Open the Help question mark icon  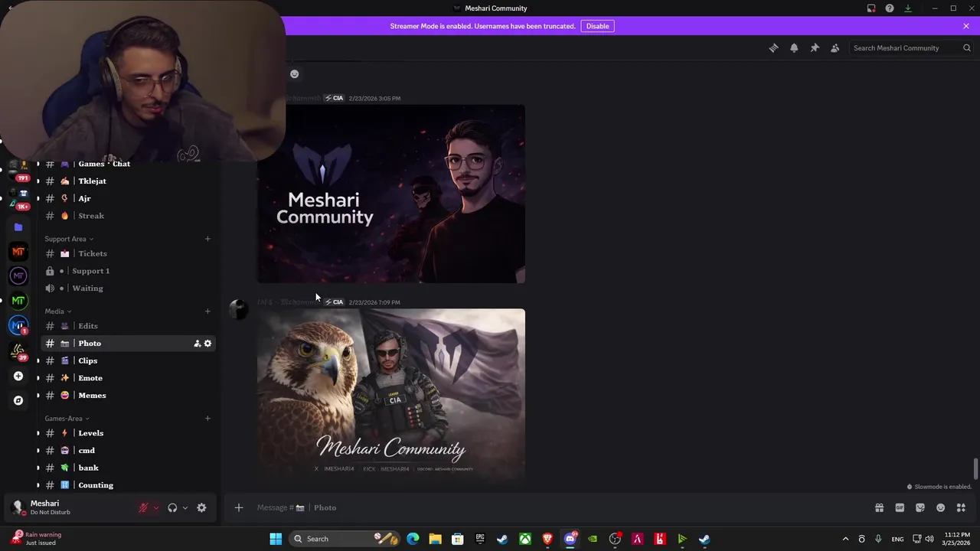890,8
